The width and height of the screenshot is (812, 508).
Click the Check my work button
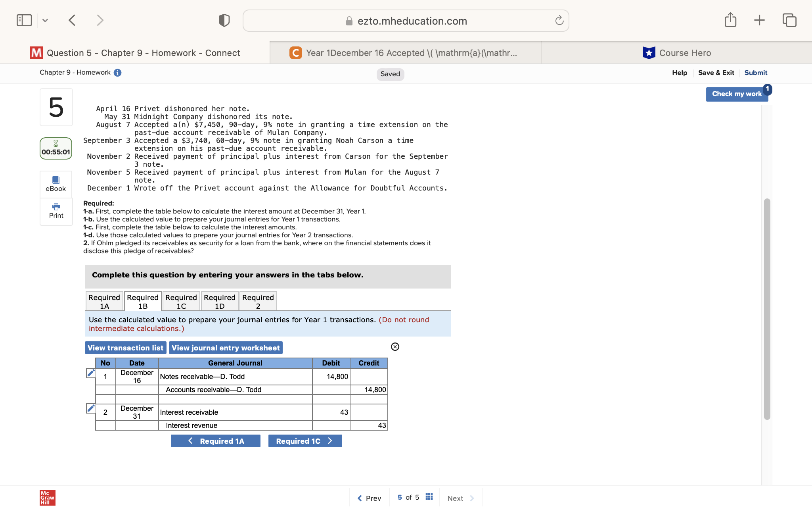coord(737,94)
